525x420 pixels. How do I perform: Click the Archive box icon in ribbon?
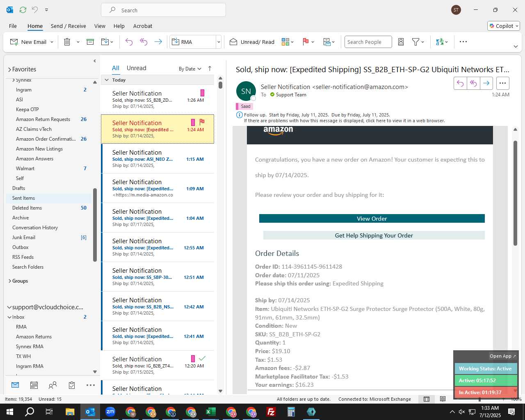(90, 42)
